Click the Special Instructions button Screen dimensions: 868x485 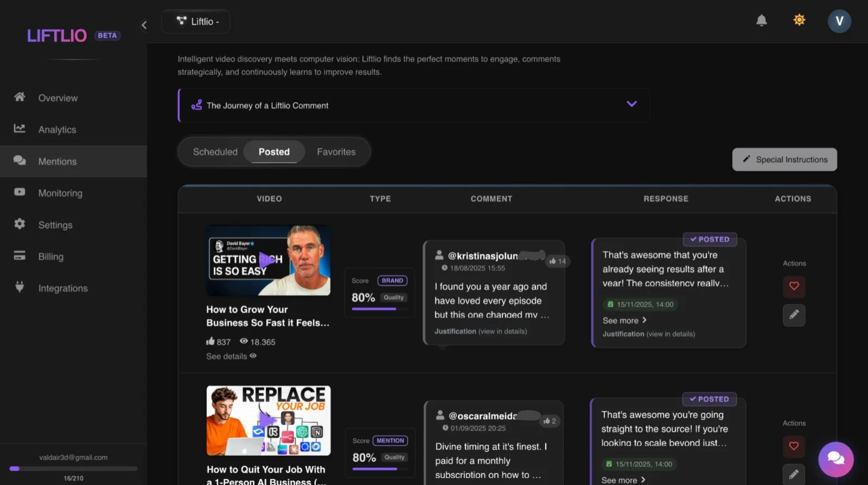click(784, 159)
